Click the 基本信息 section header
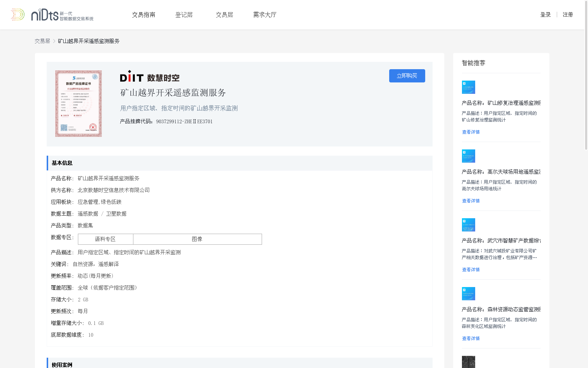This screenshot has height=368, width=588. [240, 163]
